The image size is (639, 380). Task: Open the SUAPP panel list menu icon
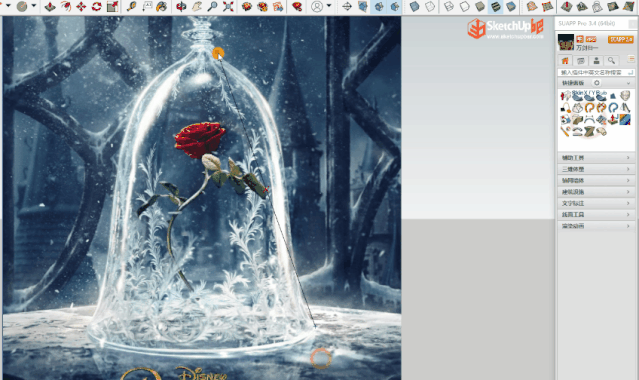tap(631, 60)
